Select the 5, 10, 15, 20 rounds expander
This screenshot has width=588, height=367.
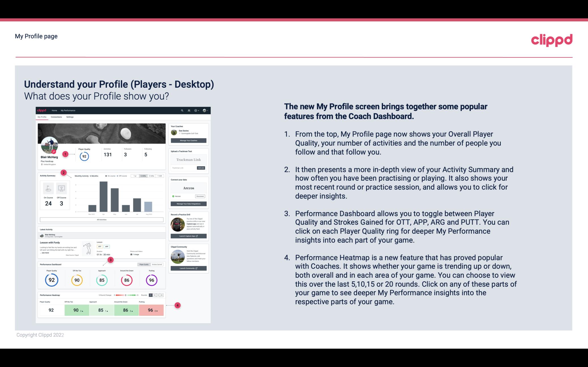click(157, 295)
